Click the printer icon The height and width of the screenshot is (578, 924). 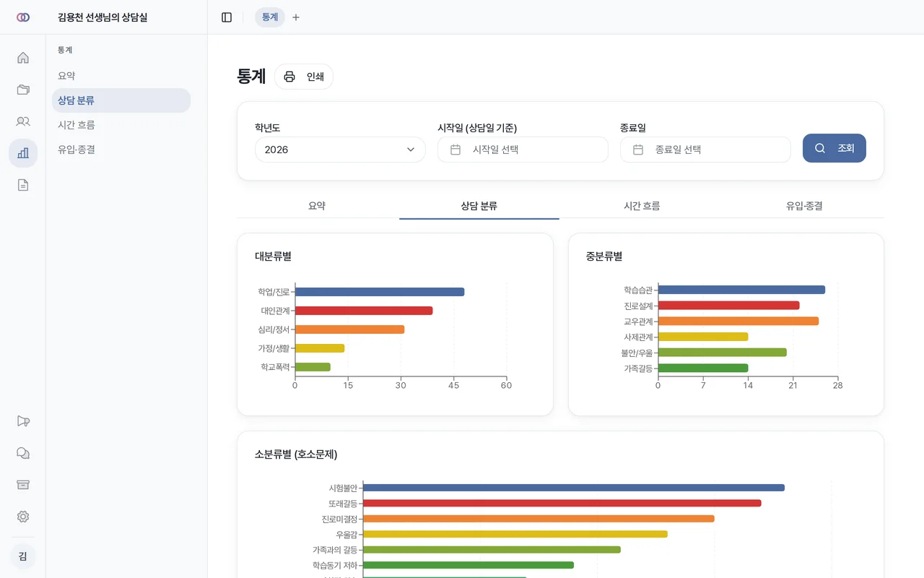click(x=289, y=77)
